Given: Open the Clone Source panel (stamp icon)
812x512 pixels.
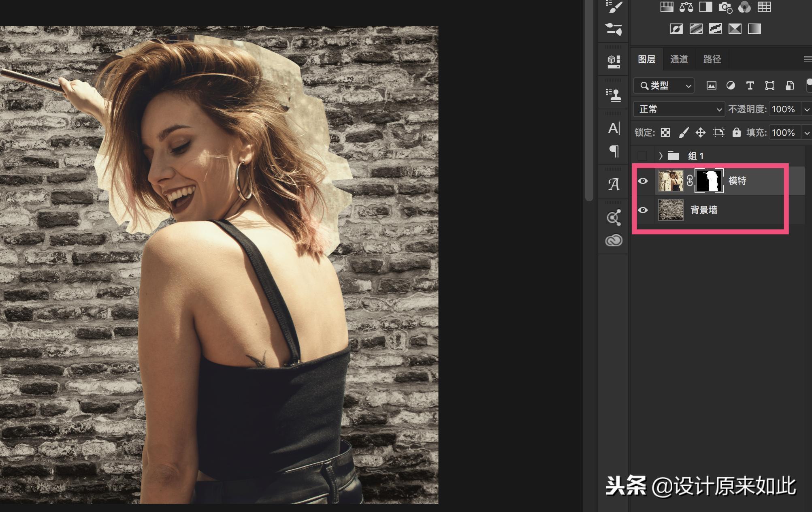Looking at the screenshot, I should tap(614, 95).
